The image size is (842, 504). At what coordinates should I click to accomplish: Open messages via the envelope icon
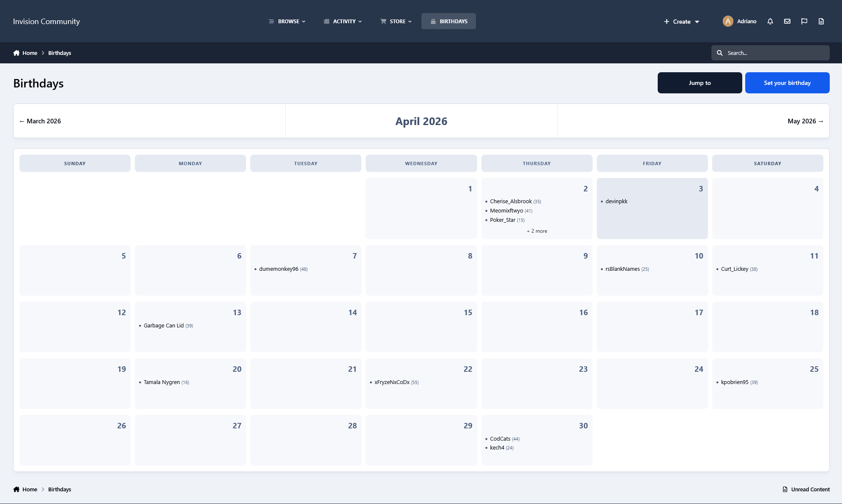coord(787,21)
